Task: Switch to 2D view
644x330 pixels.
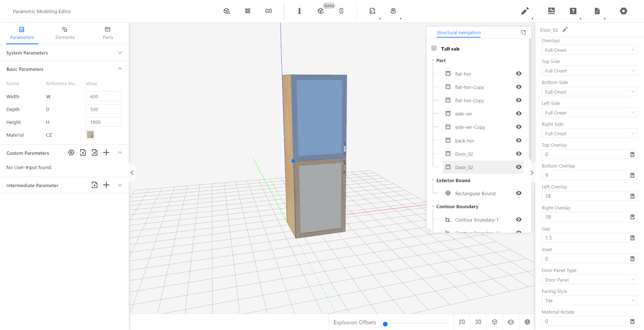Action: [x=462, y=322]
